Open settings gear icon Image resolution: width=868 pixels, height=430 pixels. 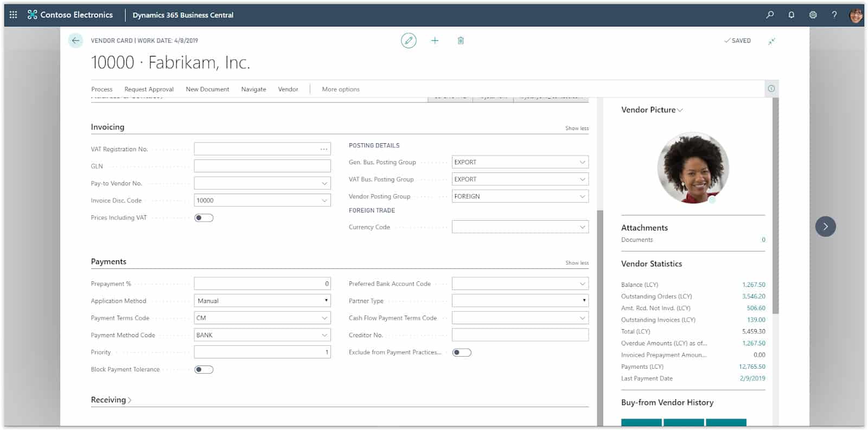(813, 15)
